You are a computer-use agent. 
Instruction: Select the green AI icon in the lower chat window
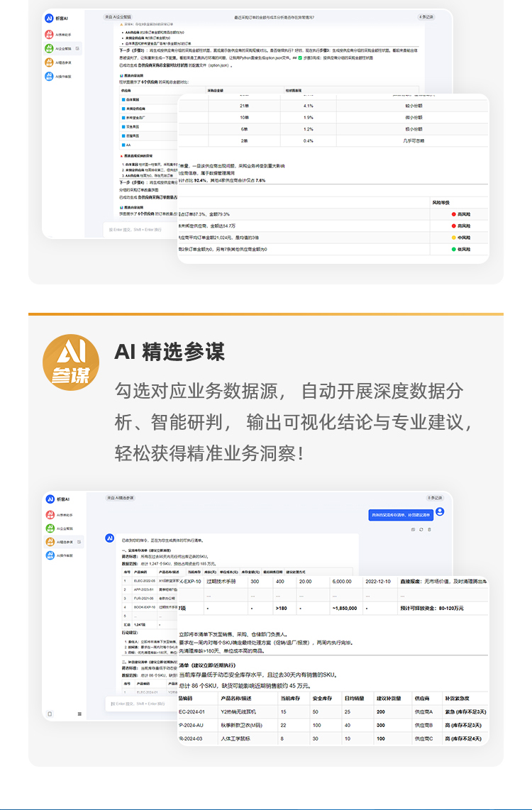coord(50,528)
